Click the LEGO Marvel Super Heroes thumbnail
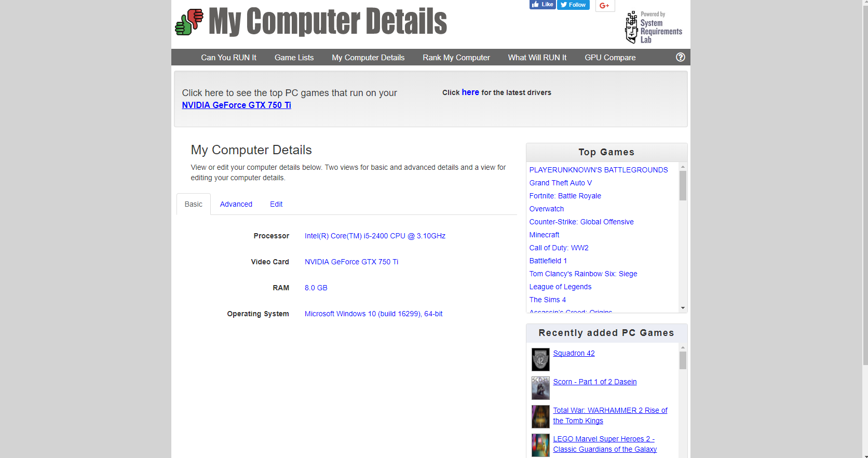The width and height of the screenshot is (868, 458). click(540, 445)
